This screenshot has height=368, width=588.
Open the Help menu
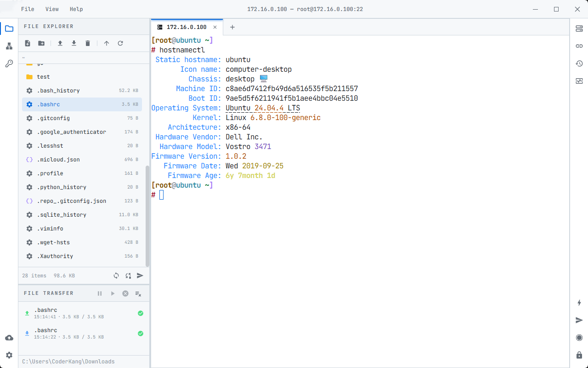point(76,9)
